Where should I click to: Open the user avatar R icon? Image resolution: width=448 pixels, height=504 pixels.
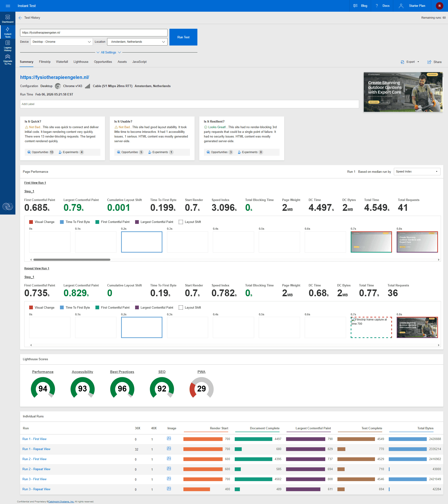(x=439, y=6)
